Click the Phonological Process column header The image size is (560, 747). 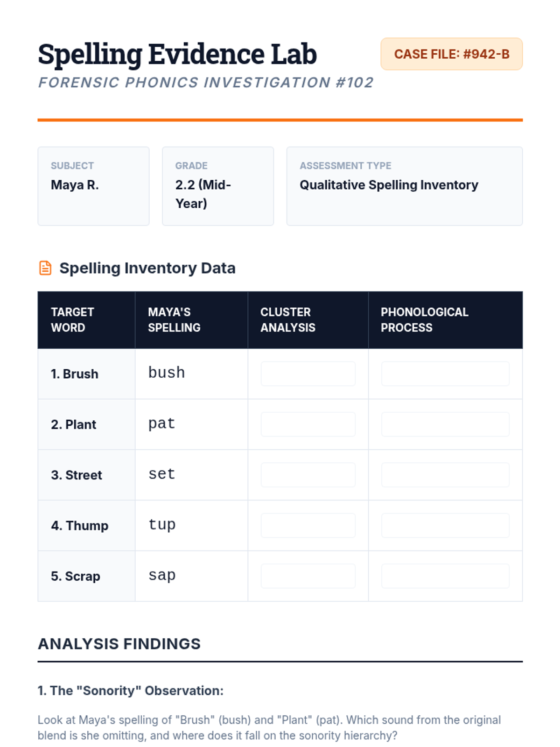click(x=445, y=320)
